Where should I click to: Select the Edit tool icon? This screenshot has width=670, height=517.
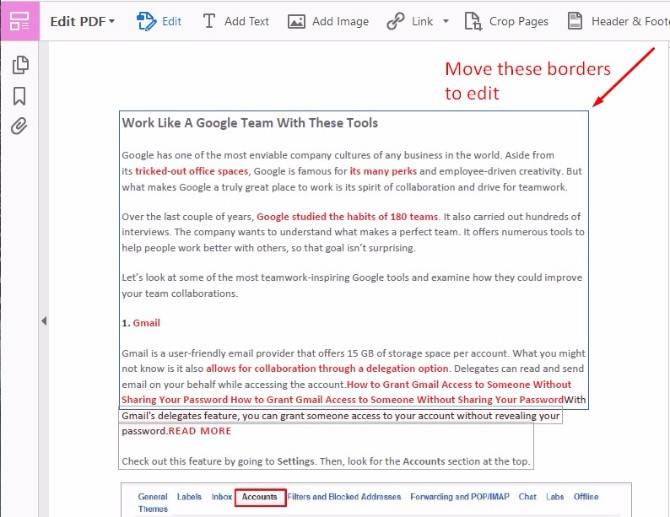(146, 21)
